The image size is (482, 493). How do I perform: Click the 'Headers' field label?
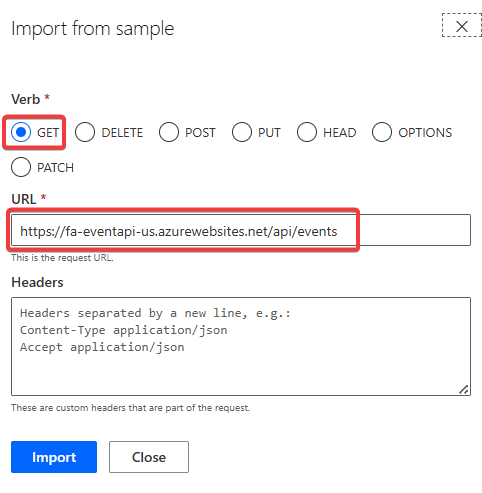click(x=37, y=283)
